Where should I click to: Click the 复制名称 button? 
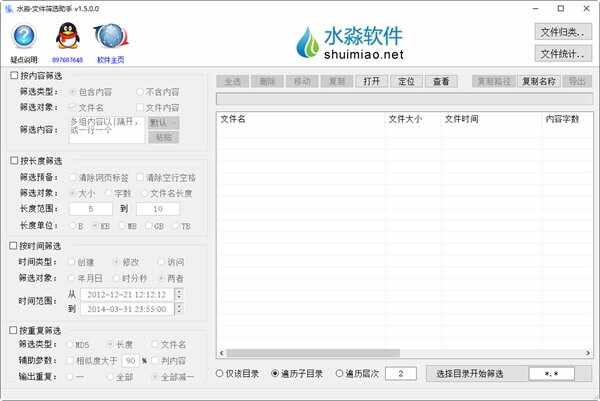tap(539, 81)
